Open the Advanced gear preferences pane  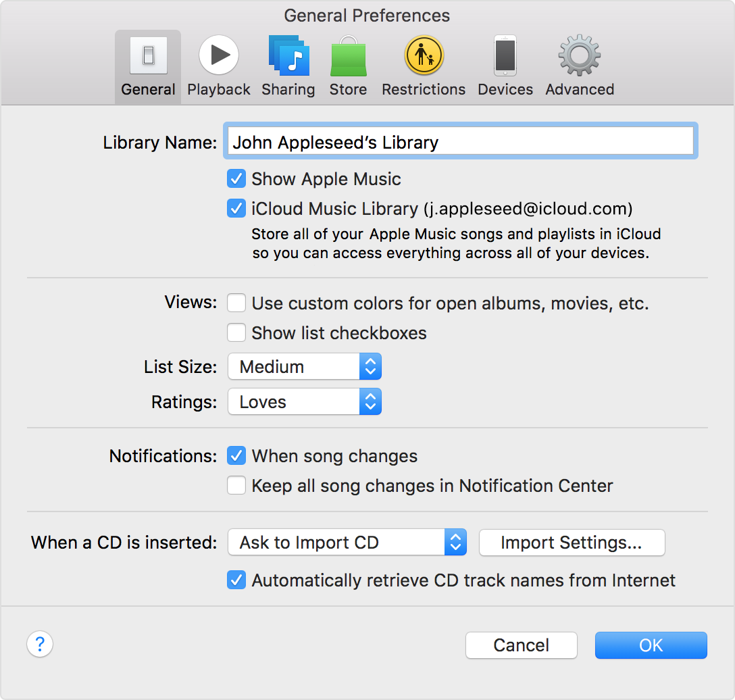pos(580,66)
